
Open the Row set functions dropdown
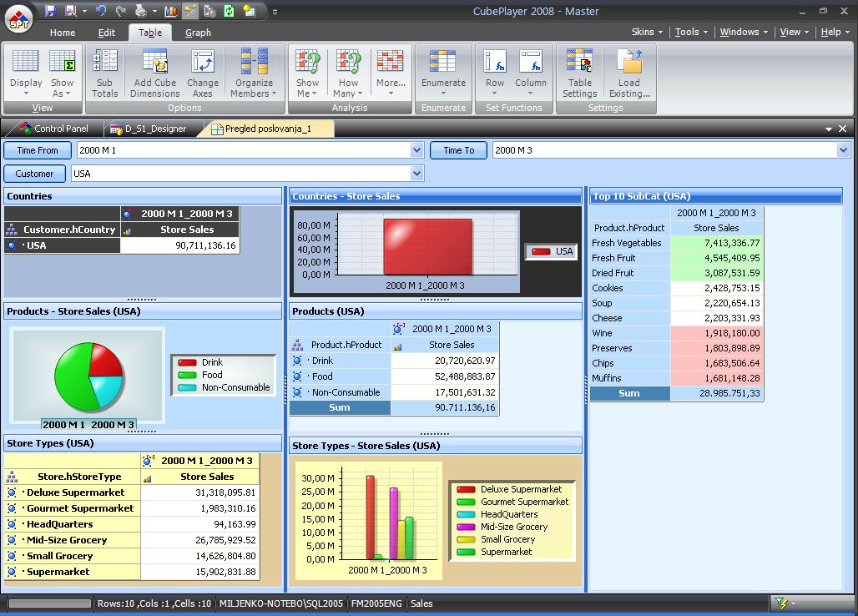tap(495, 73)
